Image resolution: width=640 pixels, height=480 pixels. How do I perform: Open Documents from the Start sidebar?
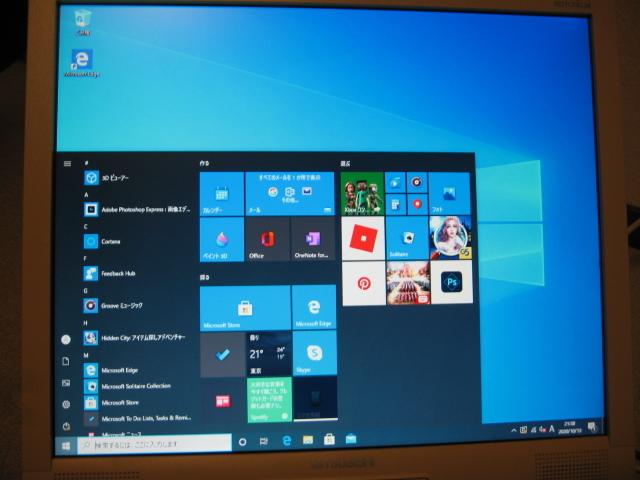(66, 361)
